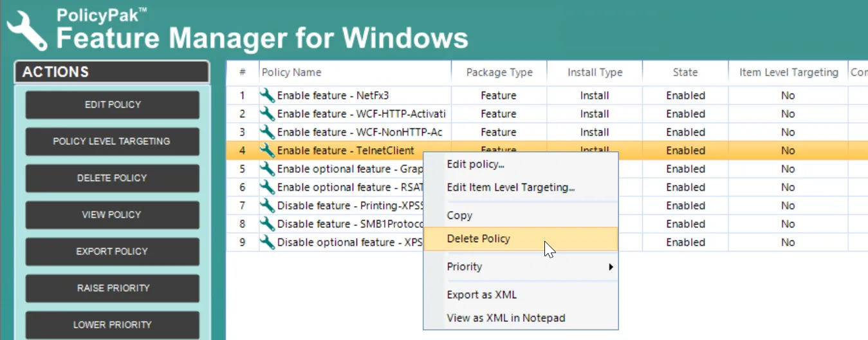Click the DELETE POLICY action button

point(113,178)
